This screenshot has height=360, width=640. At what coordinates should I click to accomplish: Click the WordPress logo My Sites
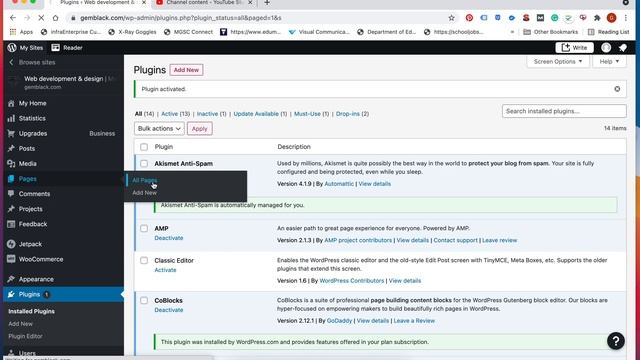(x=25, y=48)
